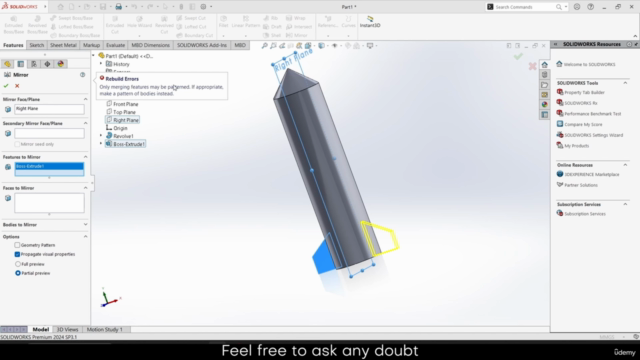
Task: Cancel with graphics-area red X corner
Action: pyautogui.click(x=532, y=66)
